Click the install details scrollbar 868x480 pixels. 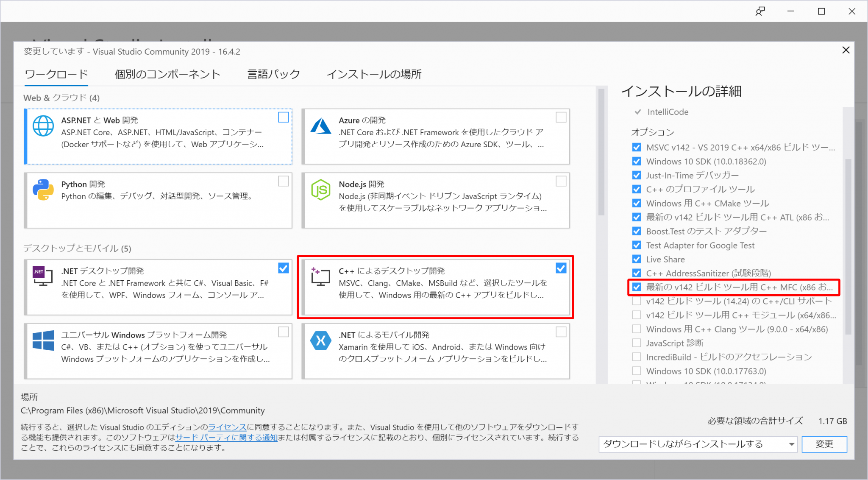848,246
